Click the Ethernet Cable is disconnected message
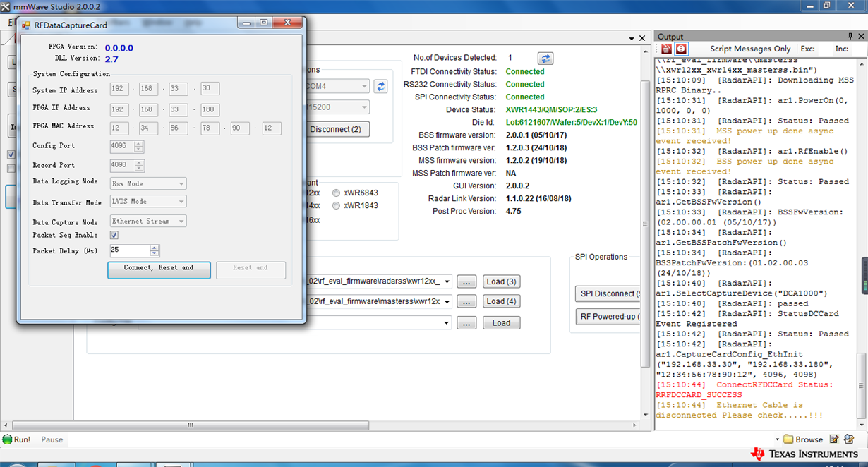868x467 pixels. [739, 410]
